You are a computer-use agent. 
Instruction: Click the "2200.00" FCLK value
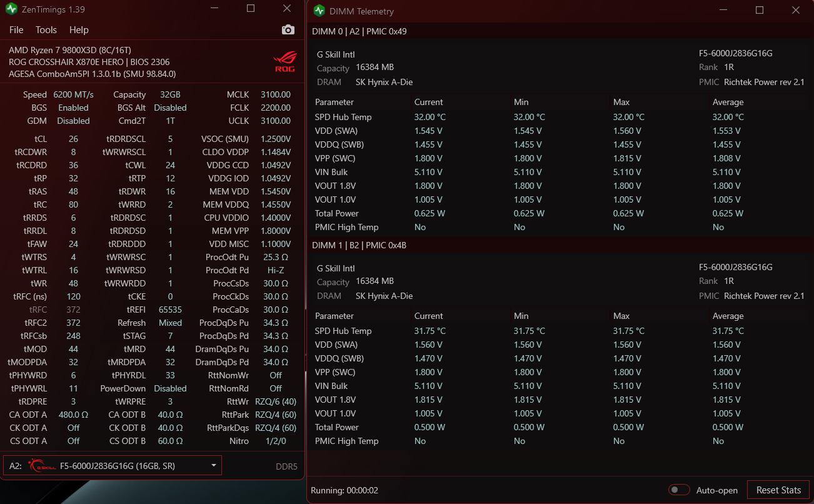(276, 108)
